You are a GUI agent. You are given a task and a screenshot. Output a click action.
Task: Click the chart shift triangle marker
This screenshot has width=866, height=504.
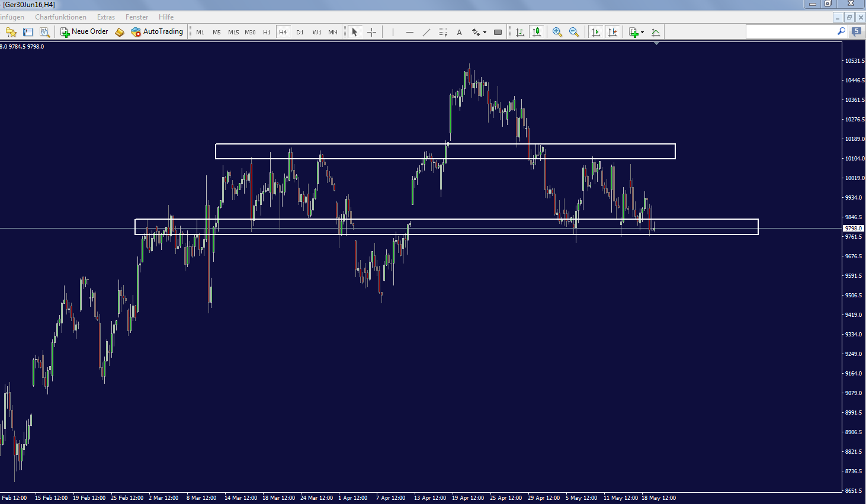[x=656, y=43]
